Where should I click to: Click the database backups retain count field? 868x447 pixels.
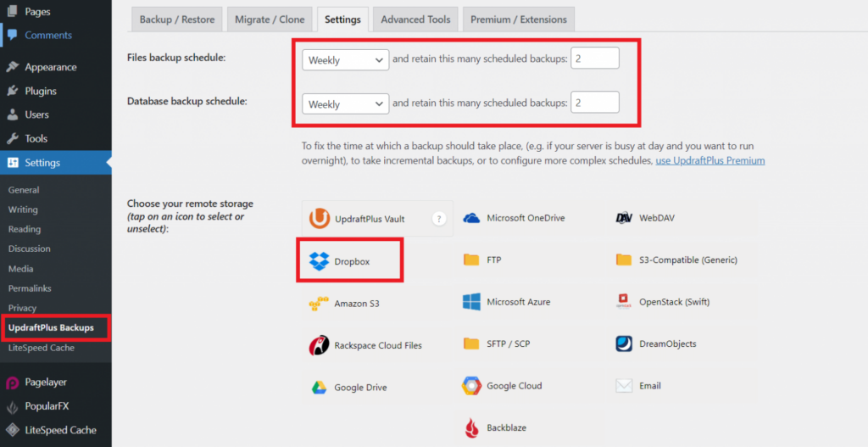(x=594, y=103)
